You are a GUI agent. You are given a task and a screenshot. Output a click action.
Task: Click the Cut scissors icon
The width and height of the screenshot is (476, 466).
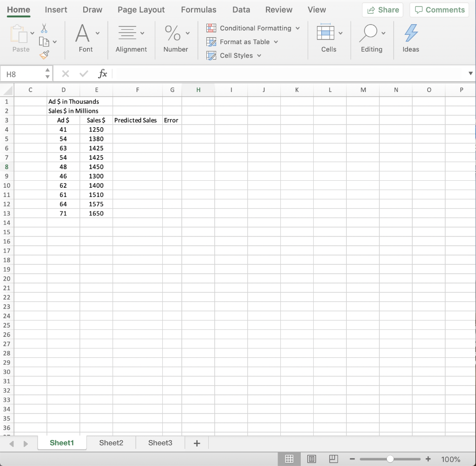pos(45,28)
